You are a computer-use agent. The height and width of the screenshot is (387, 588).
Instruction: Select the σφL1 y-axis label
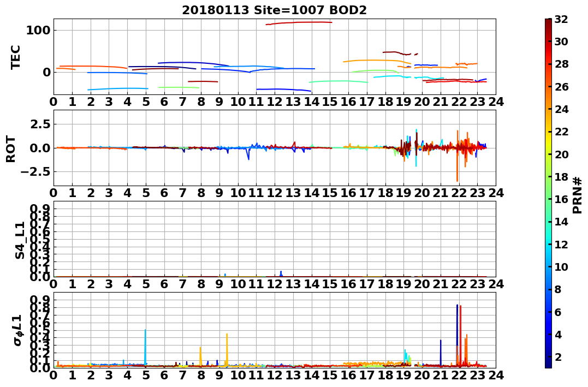[19, 330]
